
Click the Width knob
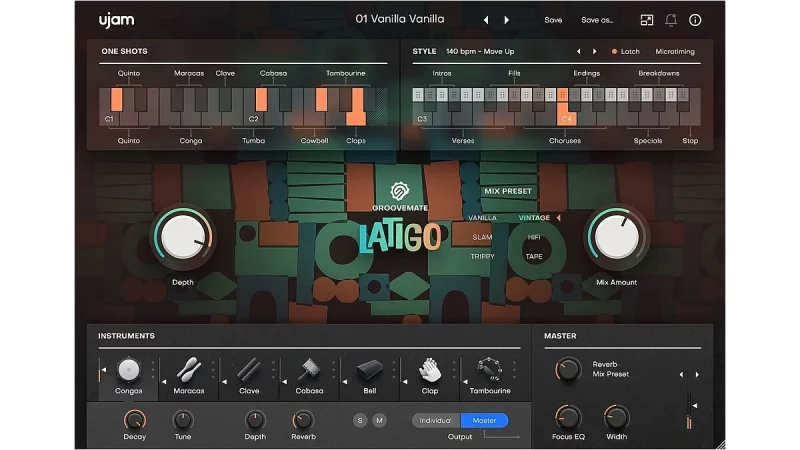click(x=616, y=417)
